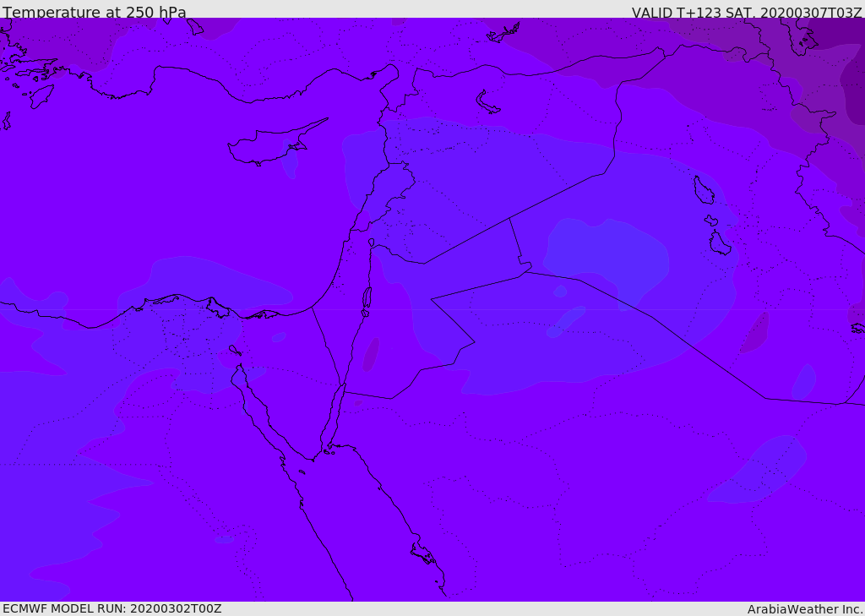The image size is (865, 616).
Task: Click the Dead Sea outline
Action: (x=367, y=297)
